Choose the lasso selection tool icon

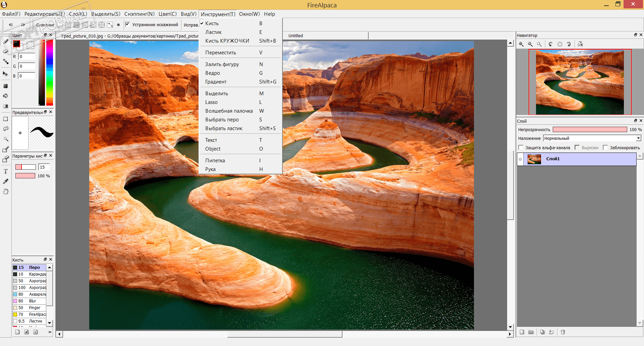click(6, 129)
